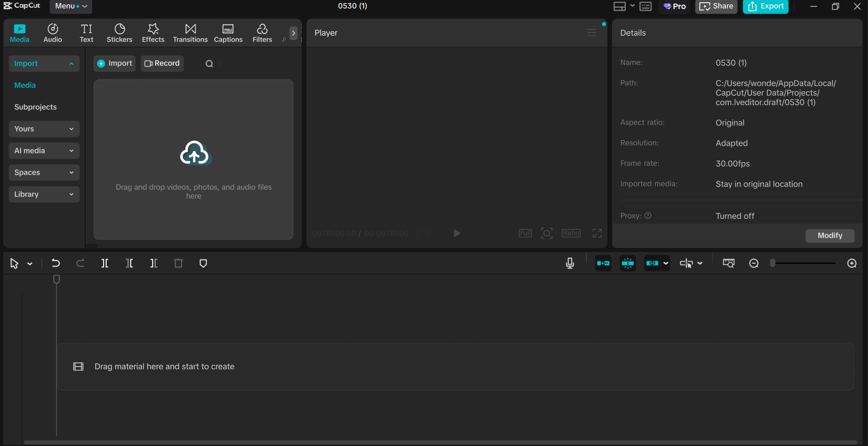Select the pointer Select tool
868x446 pixels.
[14, 263]
